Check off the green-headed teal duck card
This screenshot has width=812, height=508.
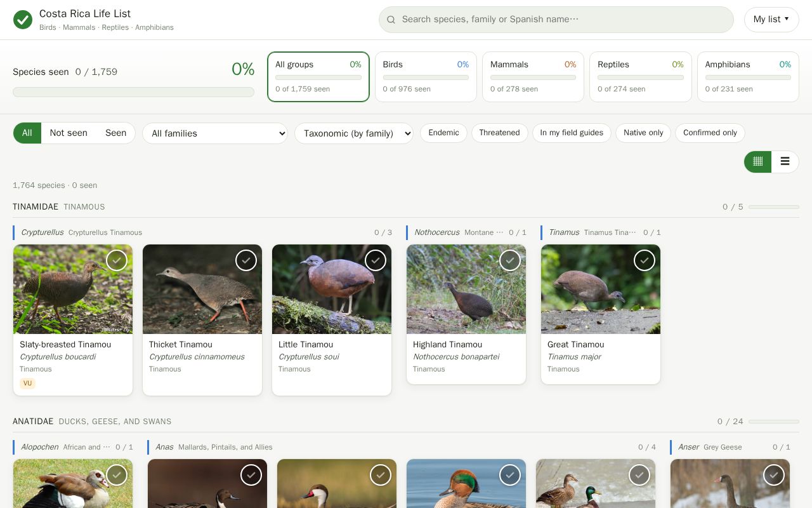[510, 475]
